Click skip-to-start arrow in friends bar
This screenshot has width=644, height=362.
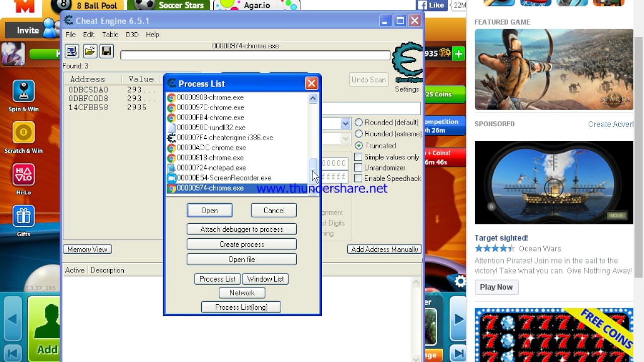13,353
